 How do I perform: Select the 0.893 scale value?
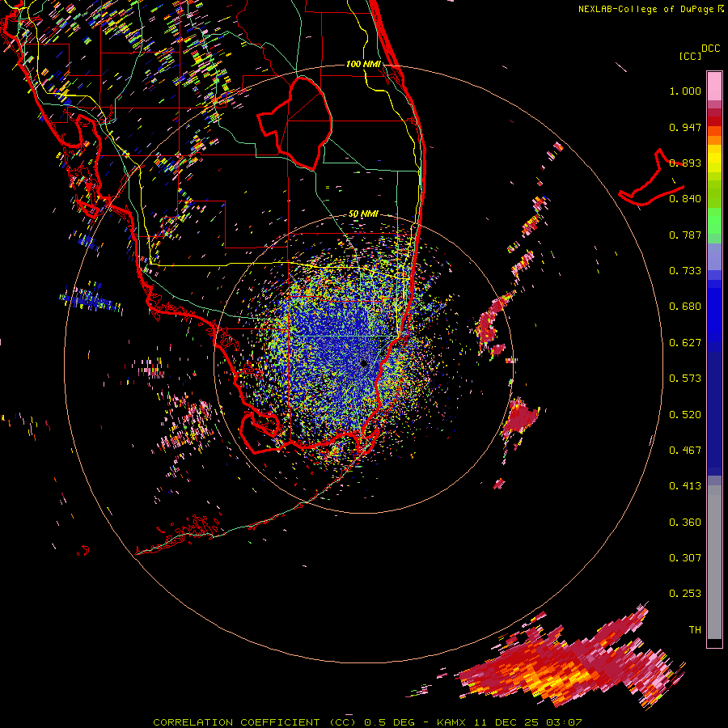pos(685,163)
